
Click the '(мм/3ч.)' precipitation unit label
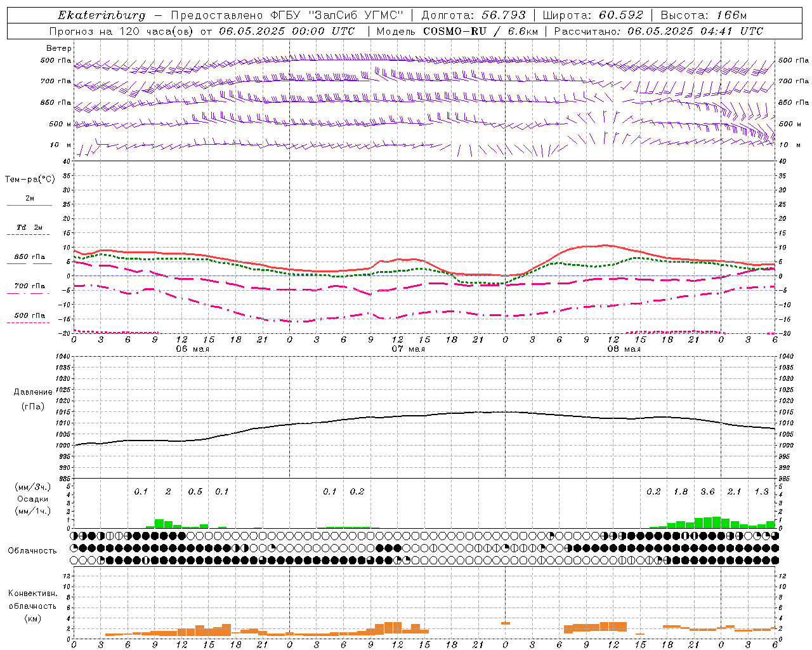[33, 487]
